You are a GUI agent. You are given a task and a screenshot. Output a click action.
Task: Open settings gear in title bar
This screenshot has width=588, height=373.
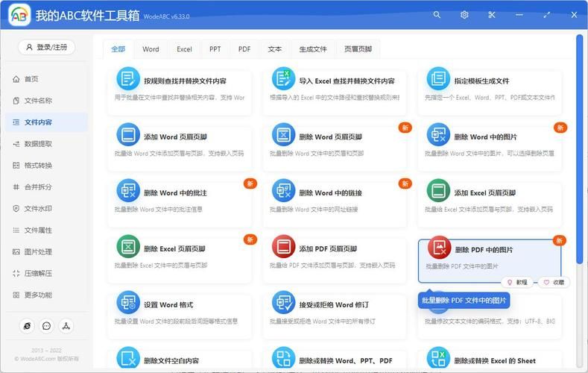464,15
